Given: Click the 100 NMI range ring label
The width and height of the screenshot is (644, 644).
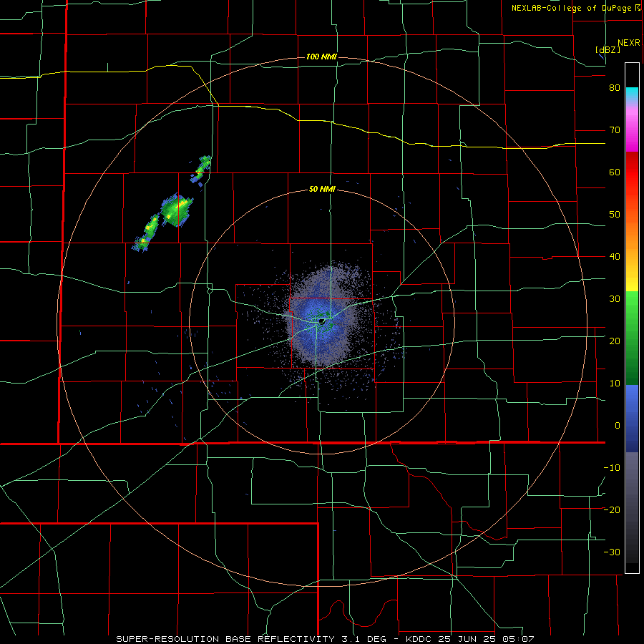Looking at the screenshot, I should click(321, 57).
